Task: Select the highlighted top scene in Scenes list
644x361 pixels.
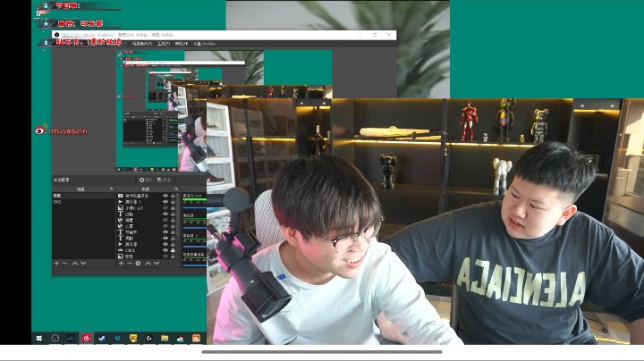Action: 83,196
